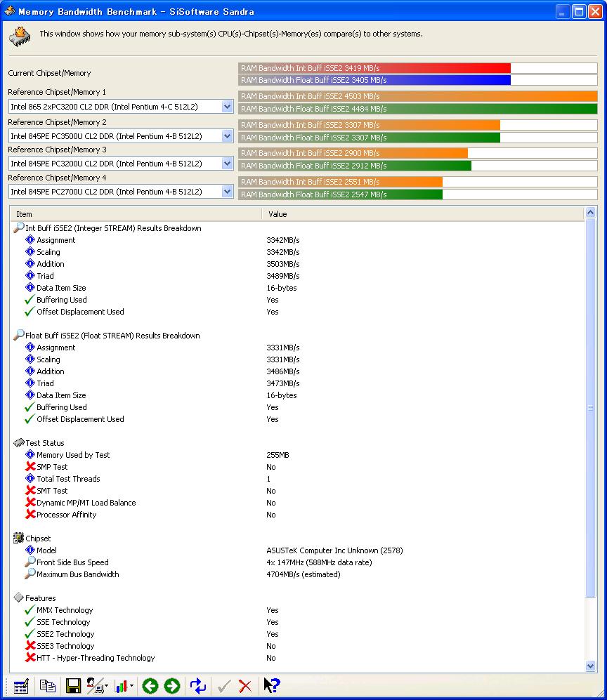
Task: Click the diamond icon beside Features heading
Action: [x=19, y=597]
